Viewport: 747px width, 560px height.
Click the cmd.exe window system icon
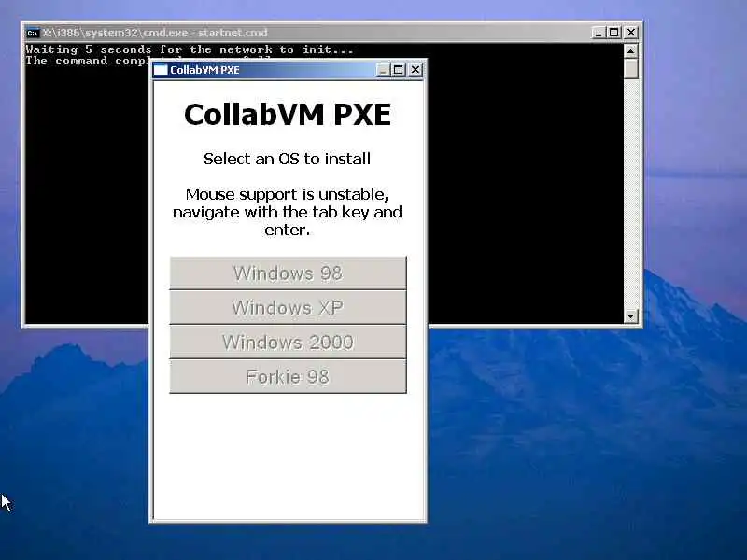point(33,33)
